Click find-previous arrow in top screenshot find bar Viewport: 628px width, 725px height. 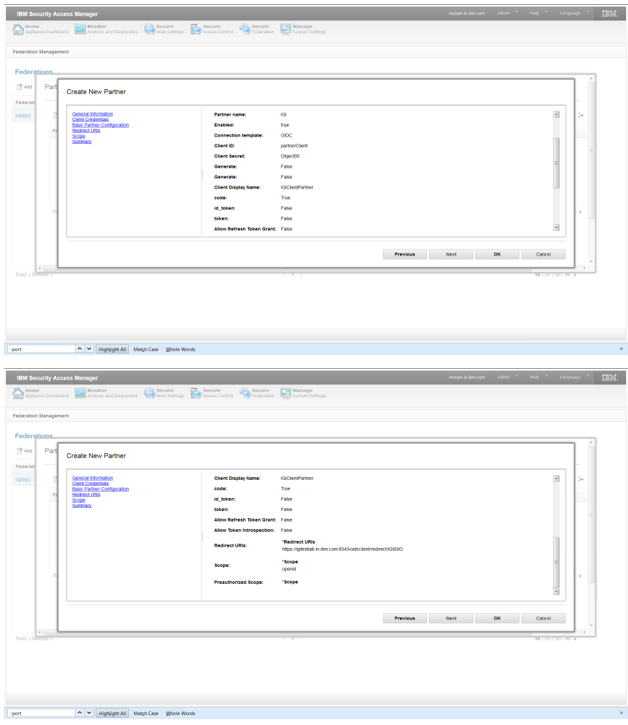(80, 349)
